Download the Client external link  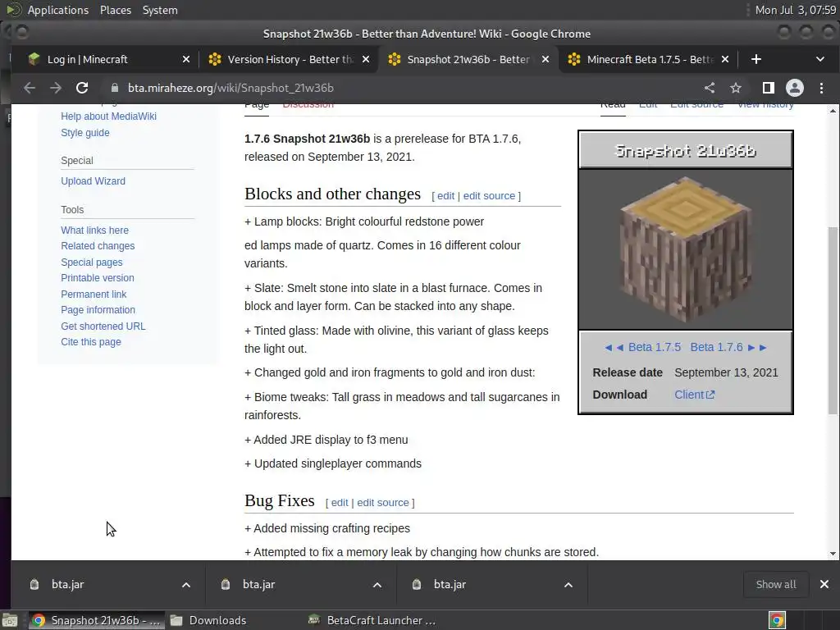pyautogui.click(x=694, y=395)
